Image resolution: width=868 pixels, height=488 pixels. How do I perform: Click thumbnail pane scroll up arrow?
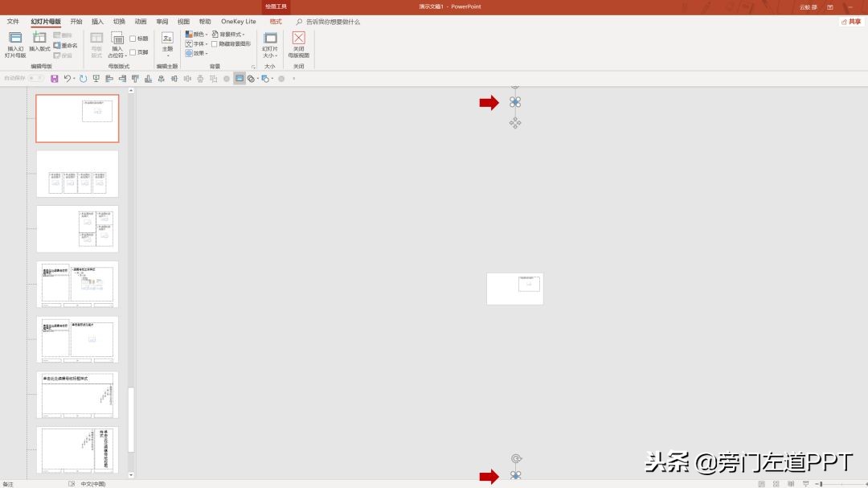coord(131,90)
